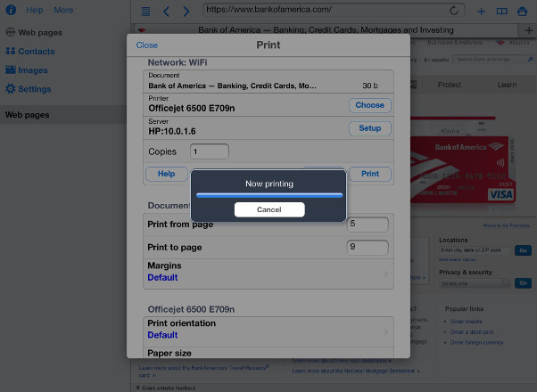Click the En español link
Viewport: 537px width, 392px height.
(436, 60)
